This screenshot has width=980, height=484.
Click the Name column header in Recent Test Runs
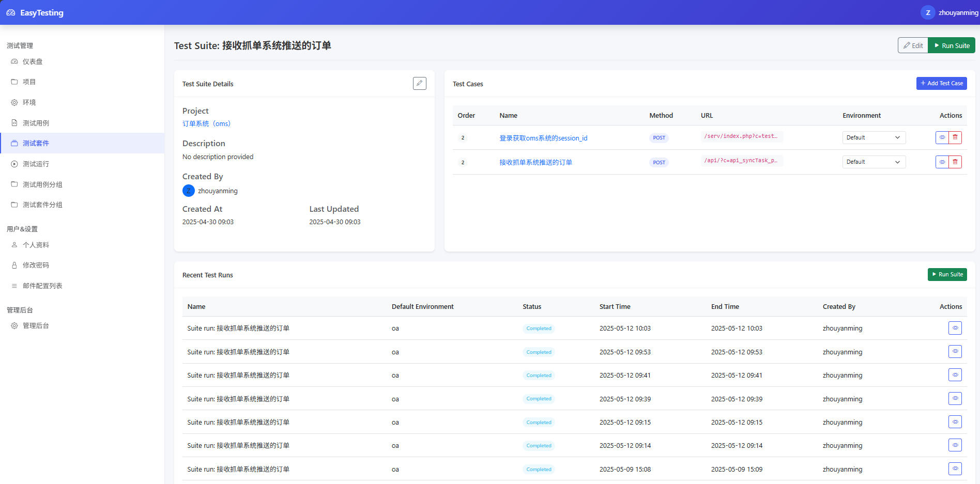196,307
